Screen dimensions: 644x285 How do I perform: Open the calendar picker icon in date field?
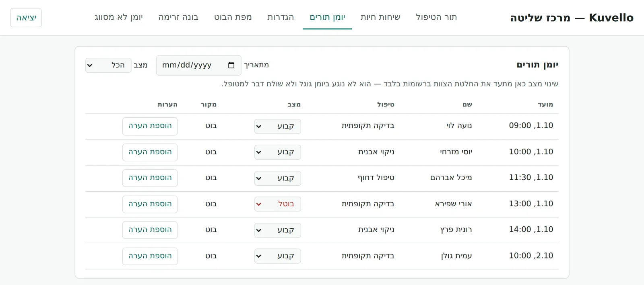click(231, 65)
